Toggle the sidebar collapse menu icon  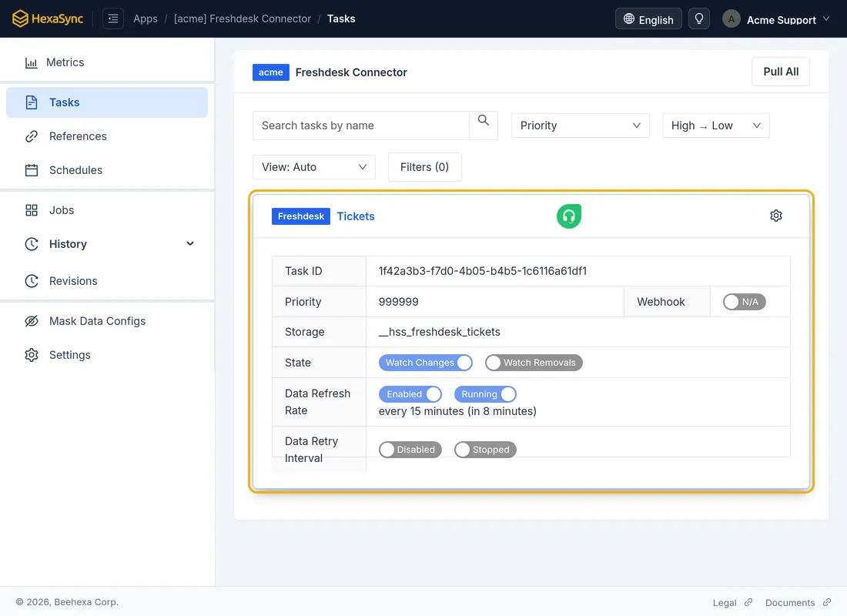(x=113, y=19)
